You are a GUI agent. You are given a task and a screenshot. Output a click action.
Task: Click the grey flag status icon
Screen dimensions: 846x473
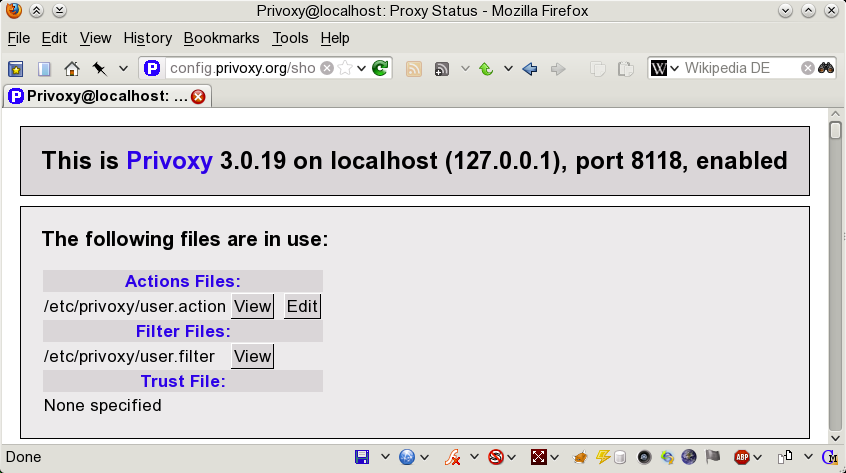pos(713,457)
